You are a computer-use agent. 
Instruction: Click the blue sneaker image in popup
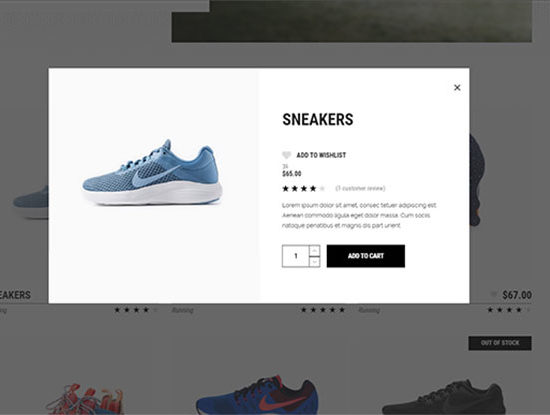point(152,173)
